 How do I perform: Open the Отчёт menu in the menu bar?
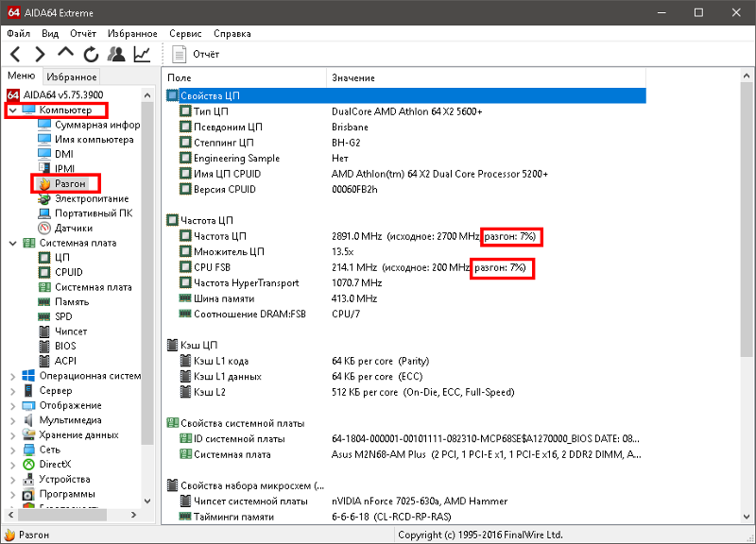point(83,34)
